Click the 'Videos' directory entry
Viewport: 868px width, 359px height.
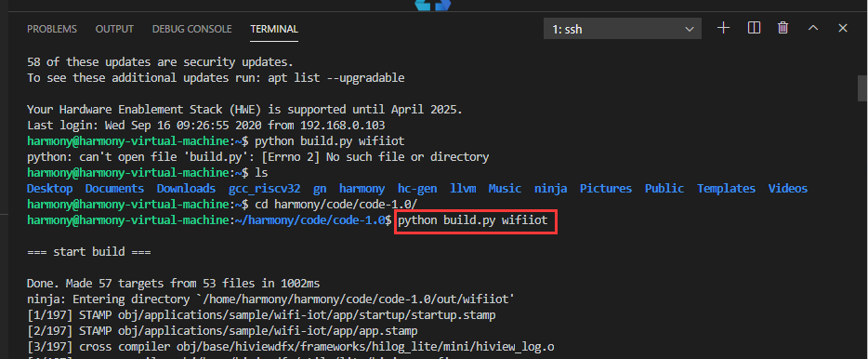(788, 189)
